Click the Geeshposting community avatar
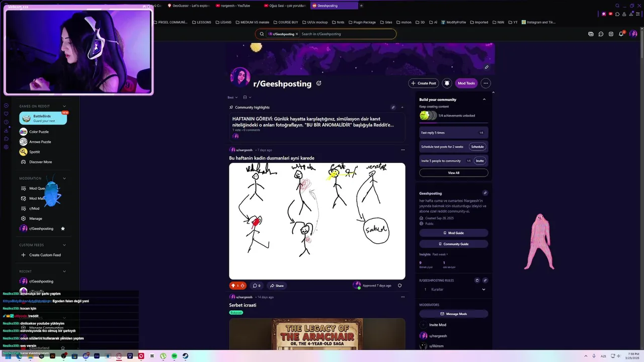The width and height of the screenshot is (644, 362). pyautogui.click(x=240, y=77)
